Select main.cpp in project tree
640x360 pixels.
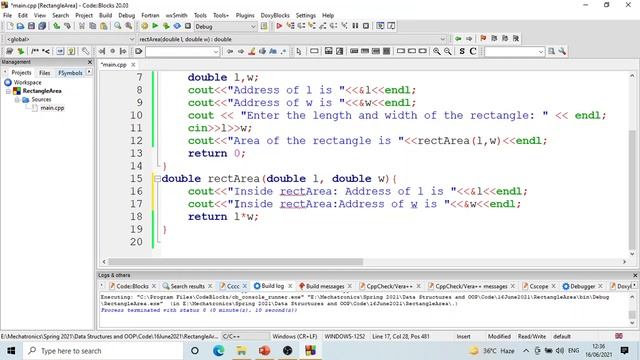pyautogui.click(x=52, y=108)
